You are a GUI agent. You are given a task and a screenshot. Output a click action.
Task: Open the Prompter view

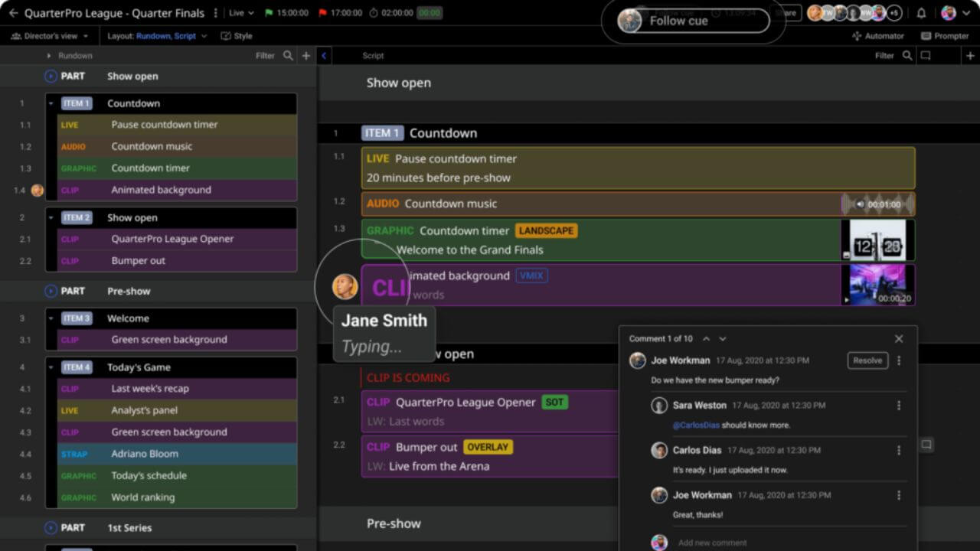[x=945, y=36]
